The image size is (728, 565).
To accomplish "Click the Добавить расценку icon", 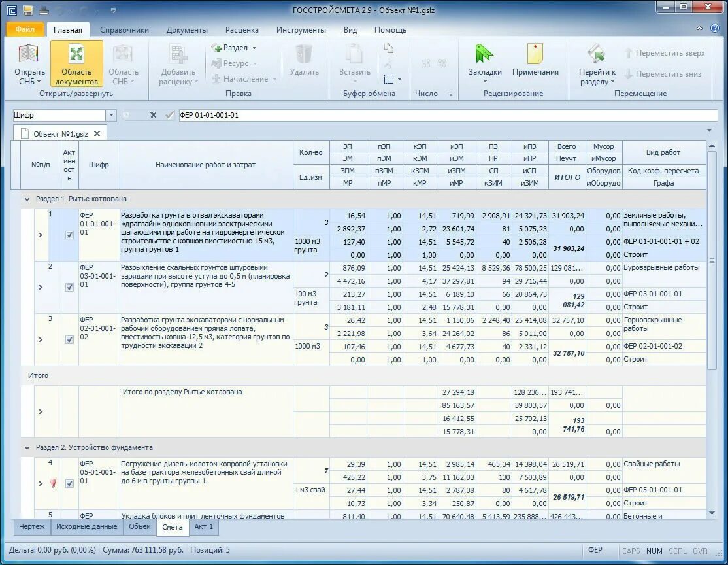I will pyautogui.click(x=178, y=54).
